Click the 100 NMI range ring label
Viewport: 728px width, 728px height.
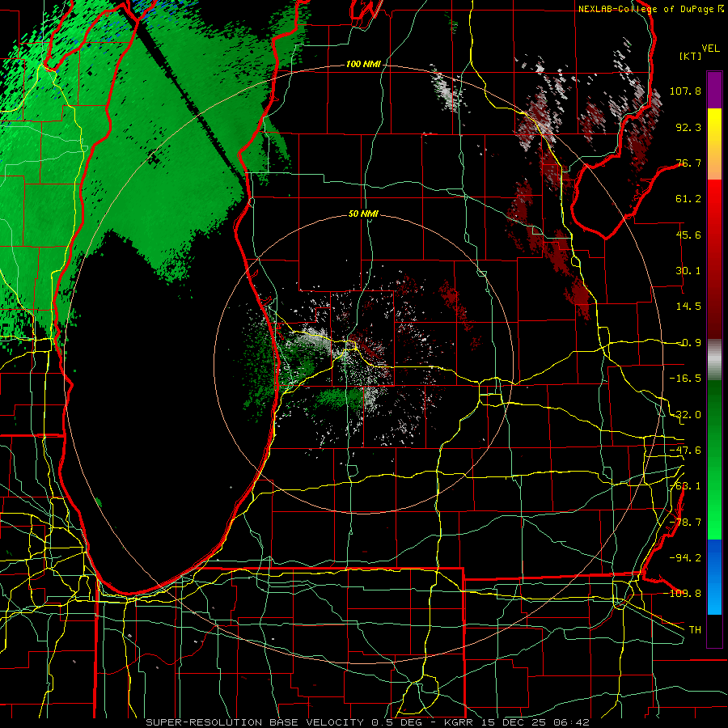coord(363,64)
